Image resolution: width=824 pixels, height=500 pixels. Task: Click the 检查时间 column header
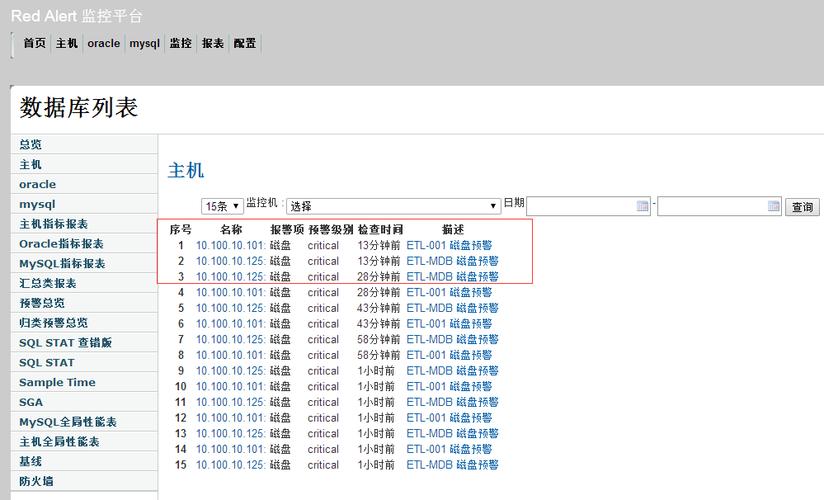point(380,230)
